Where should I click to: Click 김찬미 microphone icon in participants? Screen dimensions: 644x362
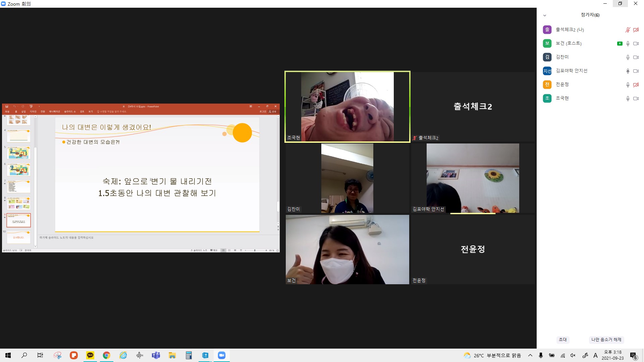click(628, 57)
